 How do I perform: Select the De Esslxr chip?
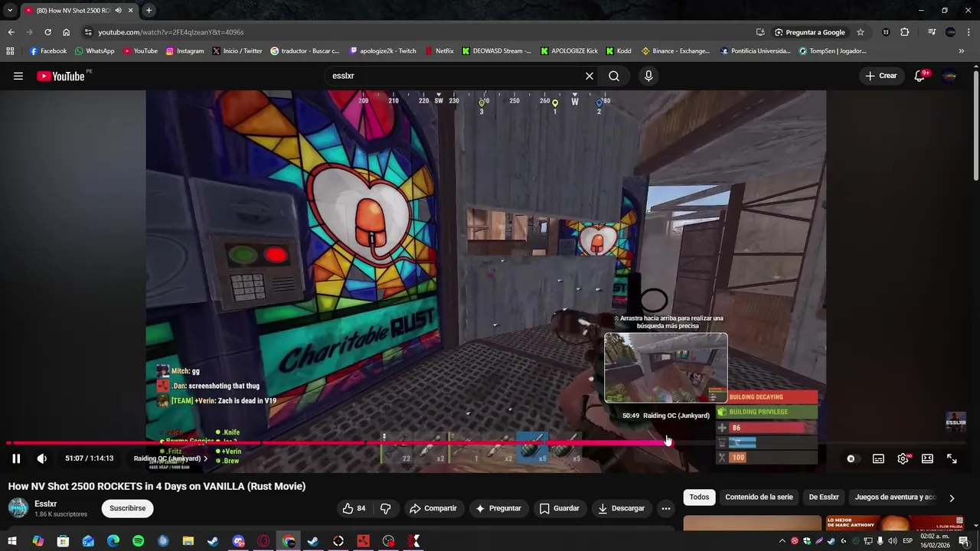(x=824, y=497)
